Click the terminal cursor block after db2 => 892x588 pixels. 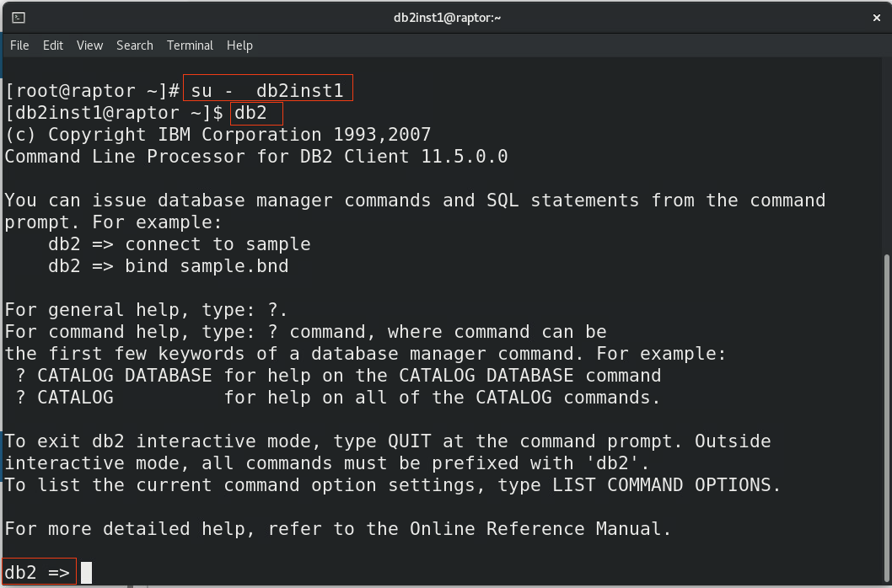(87, 573)
